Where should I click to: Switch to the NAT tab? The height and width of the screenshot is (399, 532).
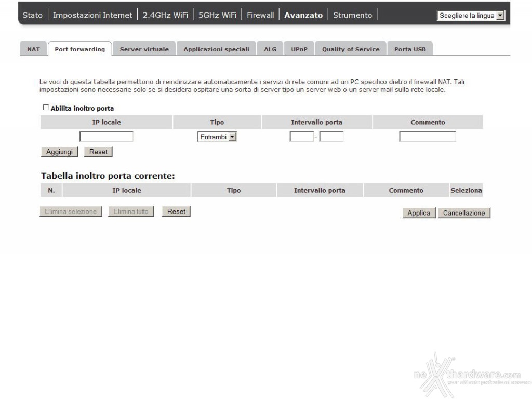33,49
